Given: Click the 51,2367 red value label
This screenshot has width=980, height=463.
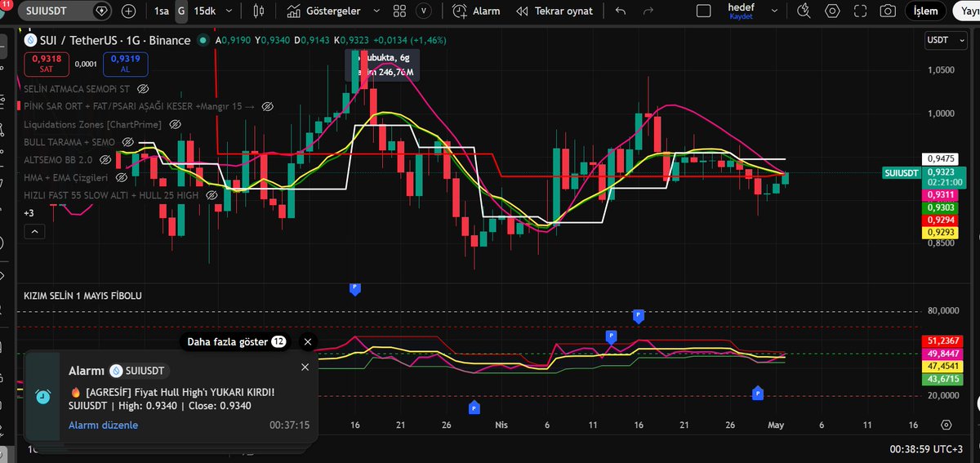Looking at the screenshot, I should point(941,340).
